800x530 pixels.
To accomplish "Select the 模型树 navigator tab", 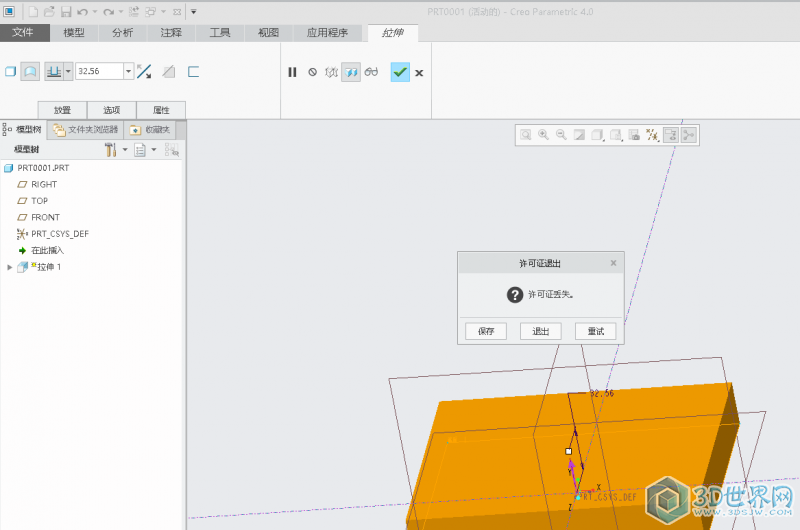I will pyautogui.click(x=23, y=130).
